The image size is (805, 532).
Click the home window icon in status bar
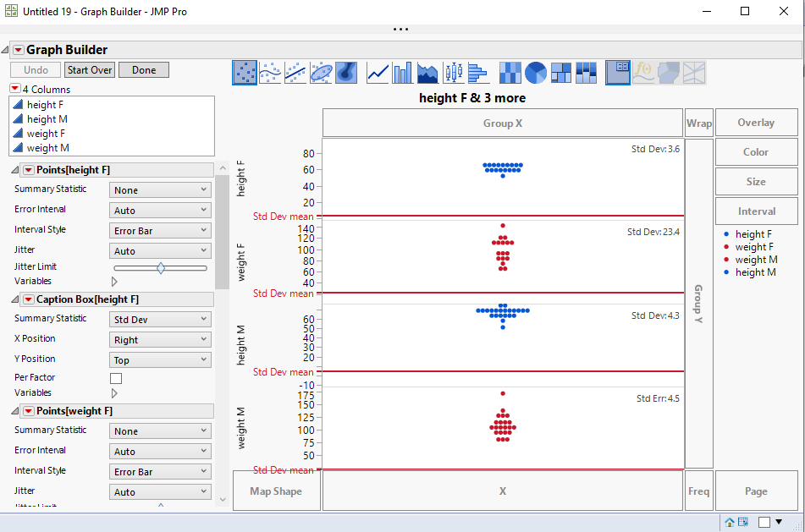coord(729,522)
